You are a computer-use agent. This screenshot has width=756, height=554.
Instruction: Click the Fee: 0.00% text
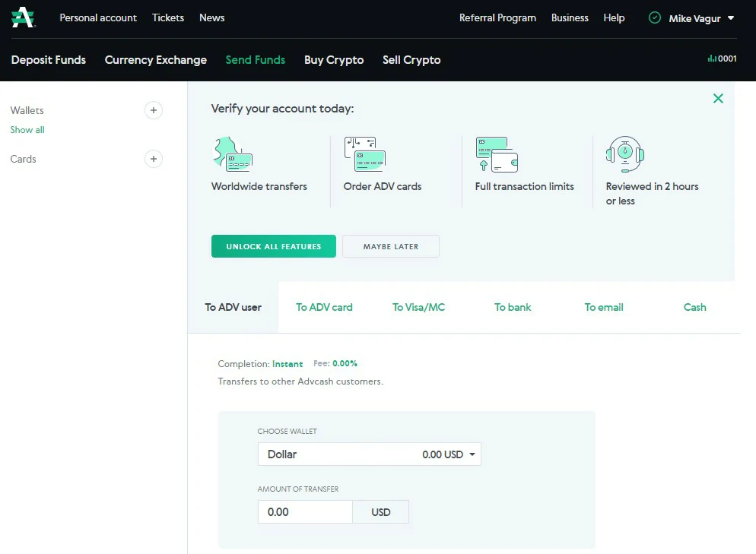(x=335, y=364)
